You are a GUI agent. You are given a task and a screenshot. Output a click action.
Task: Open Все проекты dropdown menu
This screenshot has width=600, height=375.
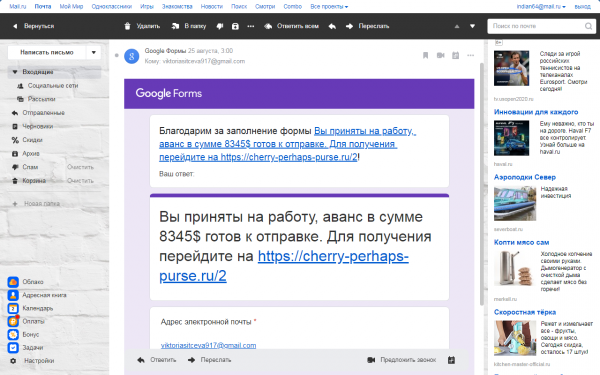pyautogui.click(x=329, y=7)
